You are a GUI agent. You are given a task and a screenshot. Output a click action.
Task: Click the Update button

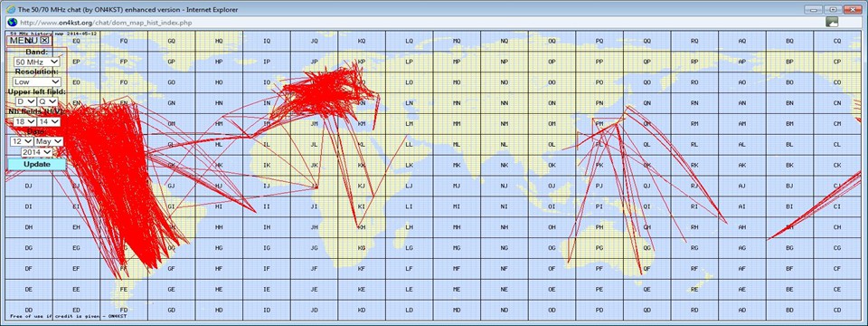pyautogui.click(x=36, y=165)
